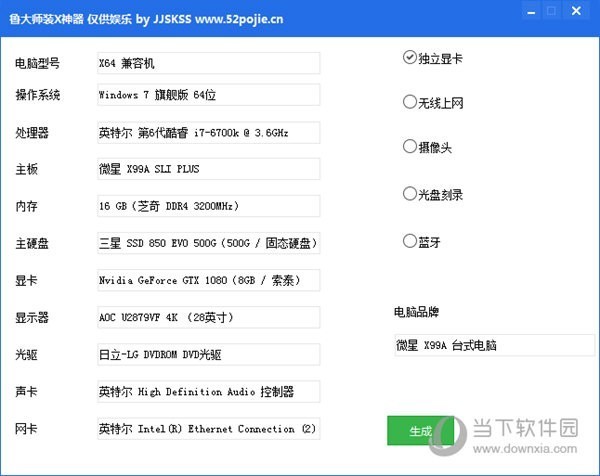Click the 内存 label
This screenshot has width=600, height=476.
coord(26,206)
